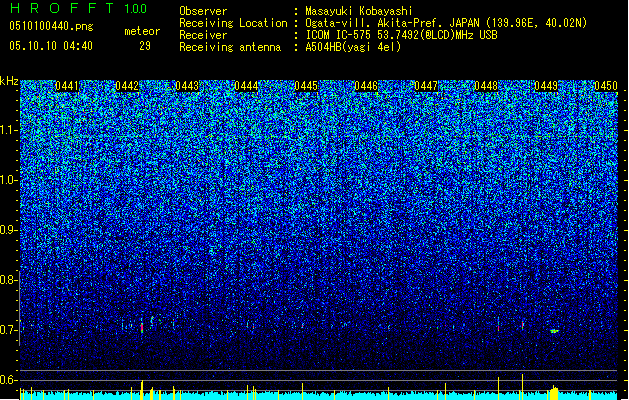629x400 pixels.
Task: Click the 1.0 kHz axis tick label
Action: pos(9,180)
